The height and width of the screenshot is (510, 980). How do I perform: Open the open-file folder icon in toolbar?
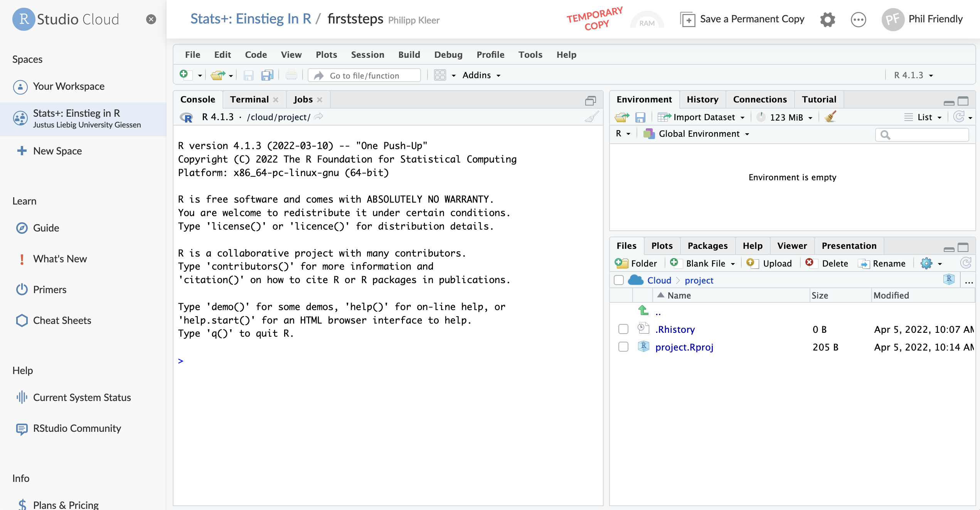click(x=218, y=75)
